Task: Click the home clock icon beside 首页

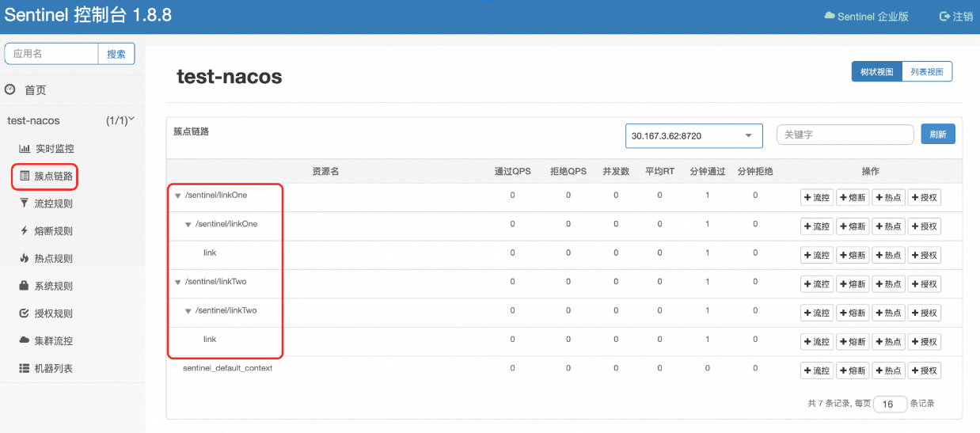Action: (x=10, y=90)
